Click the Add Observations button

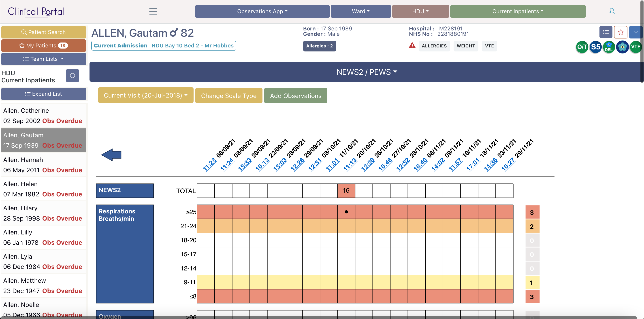point(296,96)
